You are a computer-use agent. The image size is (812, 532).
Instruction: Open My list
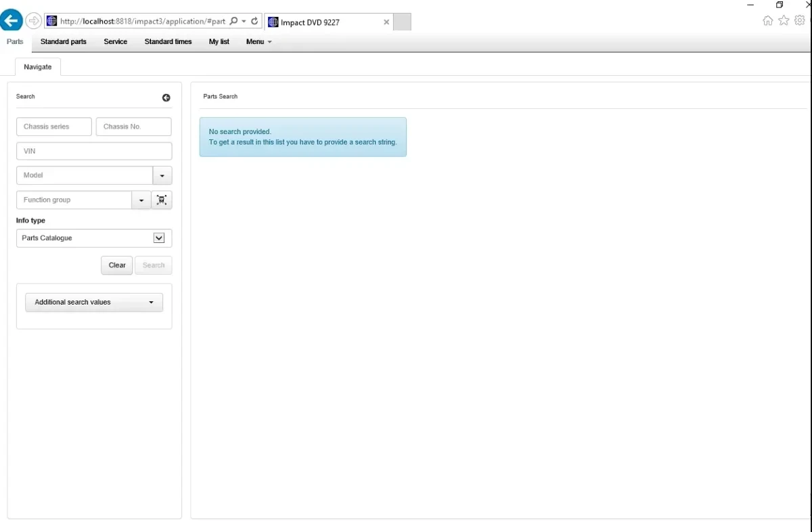pyautogui.click(x=219, y=41)
